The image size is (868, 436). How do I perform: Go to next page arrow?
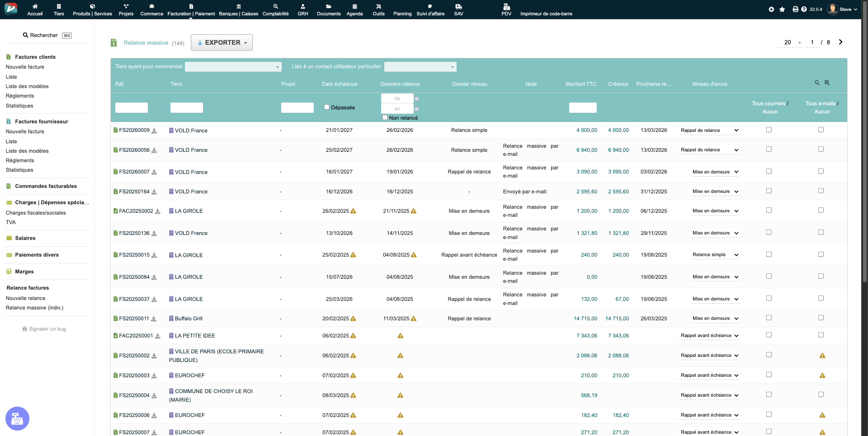tap(840, 42)
